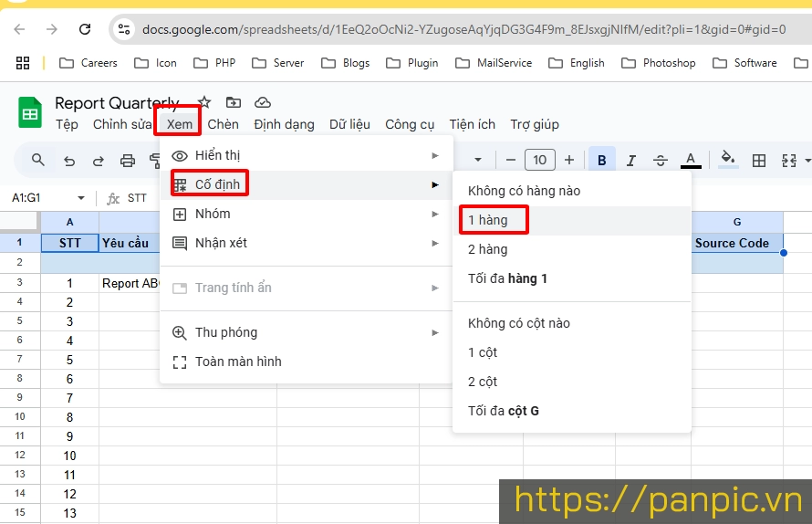Open the Photoshop bookmark folder
This screenshot has height=524, width=812.
tap(658, 63)
